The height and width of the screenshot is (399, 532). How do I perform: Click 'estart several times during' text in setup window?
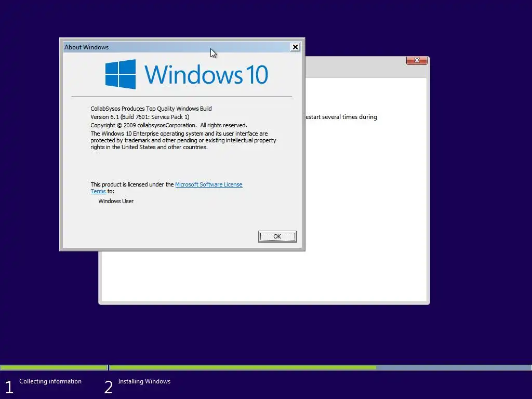pos(341,117)
